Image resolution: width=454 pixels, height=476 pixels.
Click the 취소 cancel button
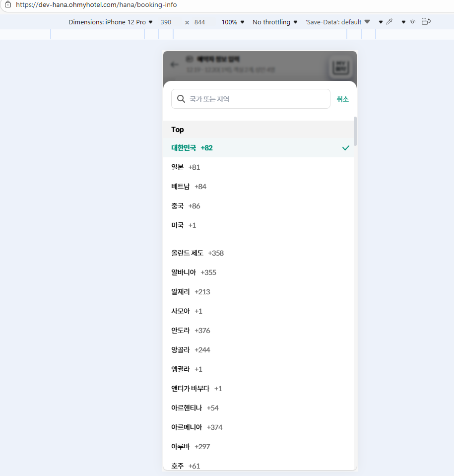[343, 99]
